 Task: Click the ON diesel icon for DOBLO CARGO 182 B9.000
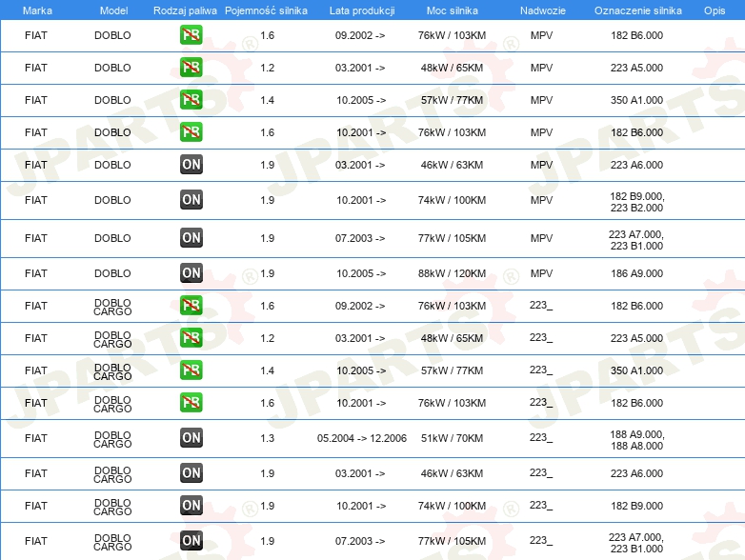pyautogui.click(x=191, y=506)
